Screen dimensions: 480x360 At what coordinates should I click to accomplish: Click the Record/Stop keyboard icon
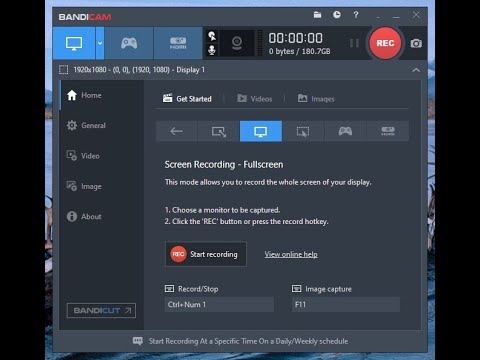coord(169,288)
